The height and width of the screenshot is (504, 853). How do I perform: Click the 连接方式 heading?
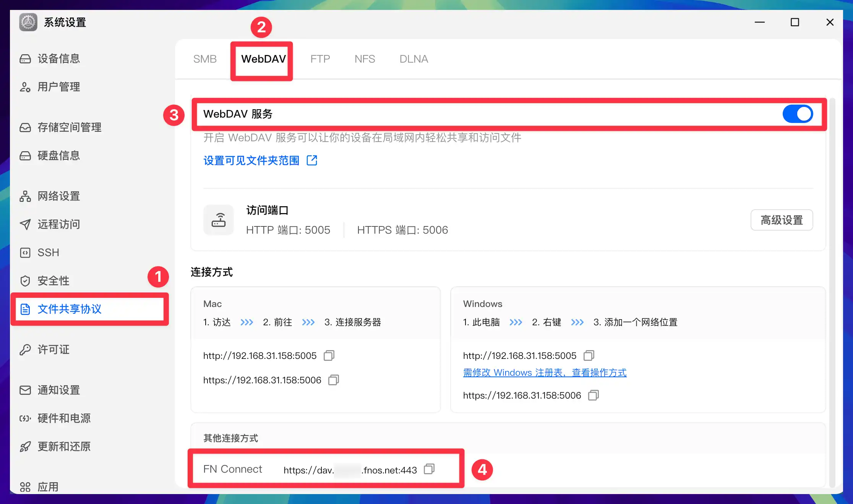pos(211,272)
